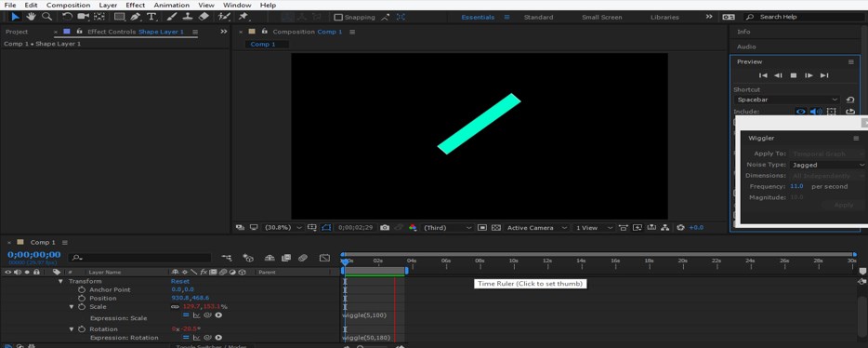
Task: Toggle Position stopwatch keyframing
Action: coord(82,298)
